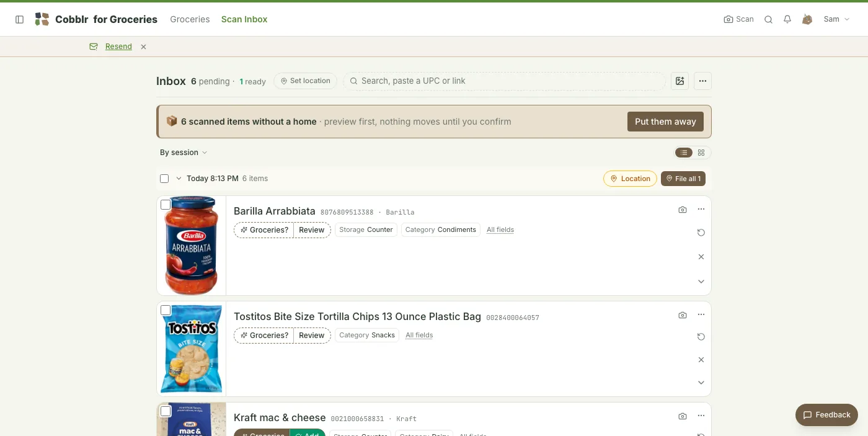Remove Barilla Arrabbiata with X icon
Screen dimensions: 868x436
click(x=701, y=257)
